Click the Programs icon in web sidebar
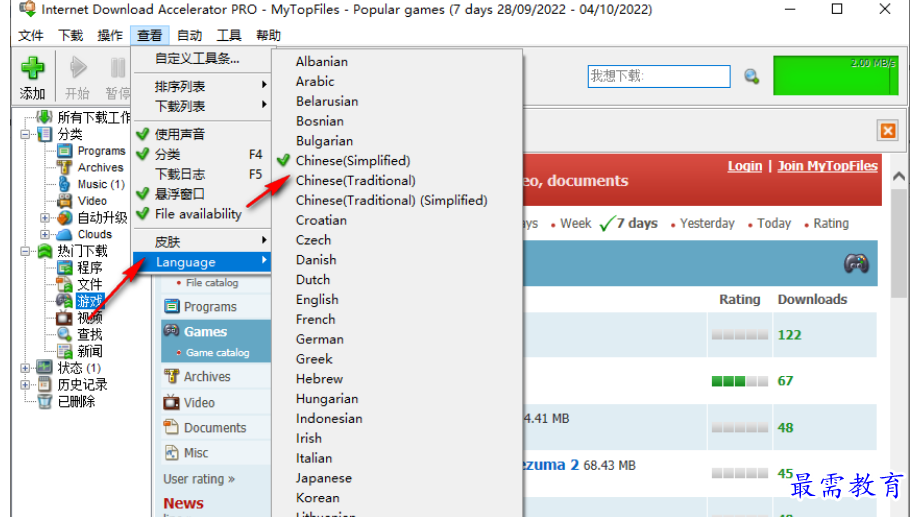The width and height of the screenshot is (912, 517). (x=172, y=306)
